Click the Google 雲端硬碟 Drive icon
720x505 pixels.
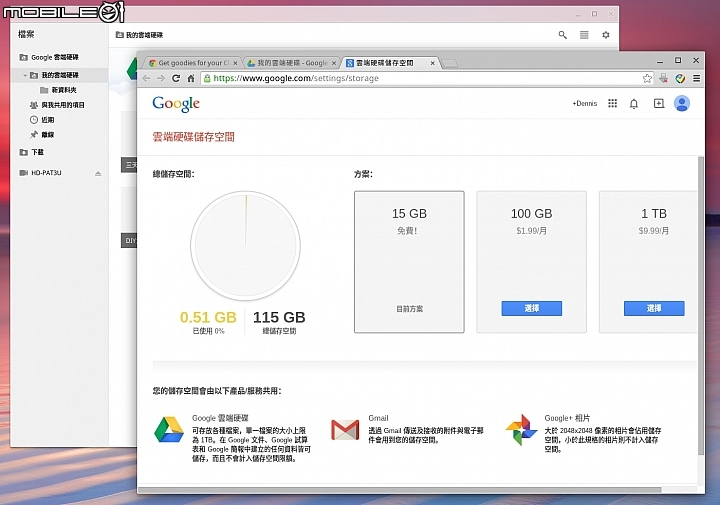(169, 429)
